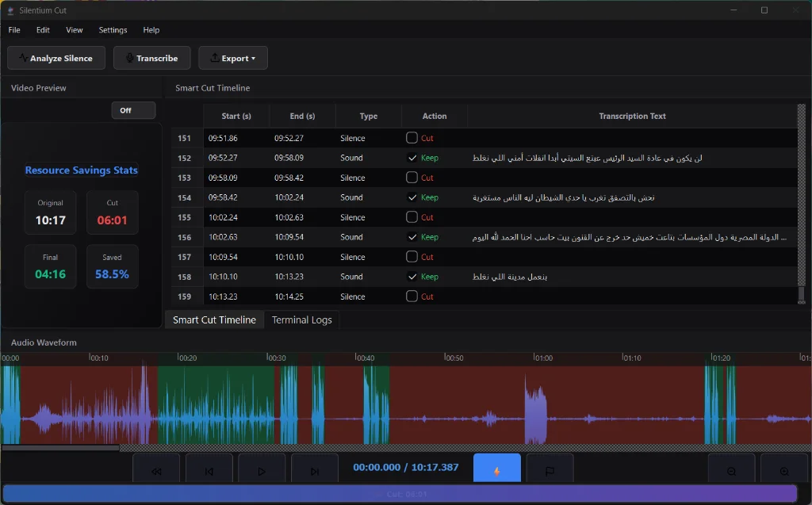Open the View menu
The height and width of the screenshot is (505, 812).
74,30
